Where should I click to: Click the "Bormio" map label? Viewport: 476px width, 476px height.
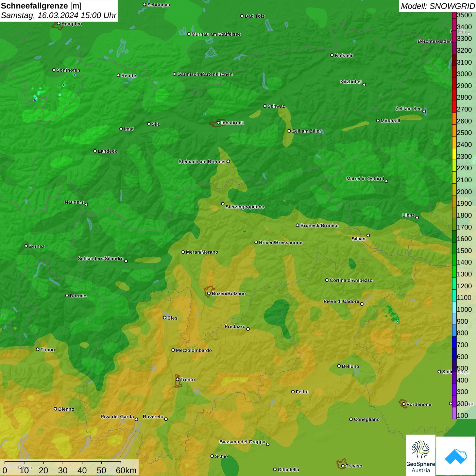pos(78,296)
